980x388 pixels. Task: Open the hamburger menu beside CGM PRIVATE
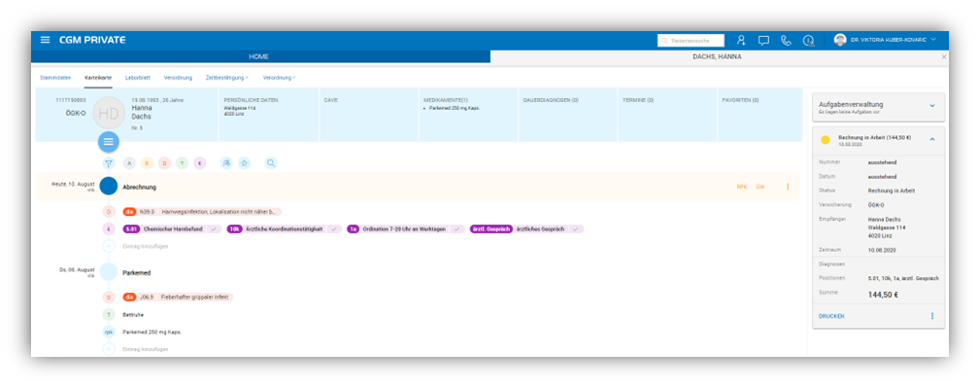click(45, 40)
